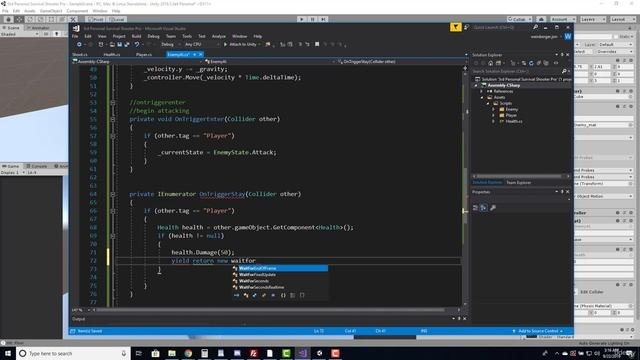Open the Debug menu in Visual Studio
Viewport: 640px width, 360px height.
point(153,36)
